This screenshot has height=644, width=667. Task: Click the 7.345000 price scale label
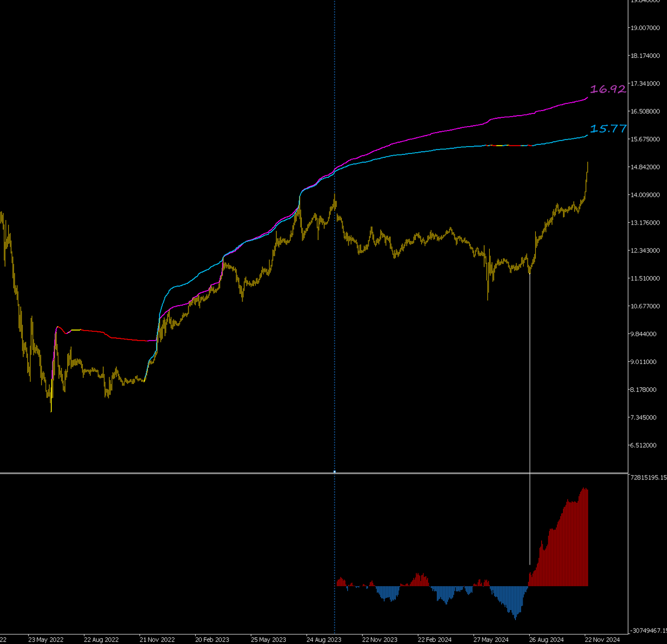pos(645,417)
